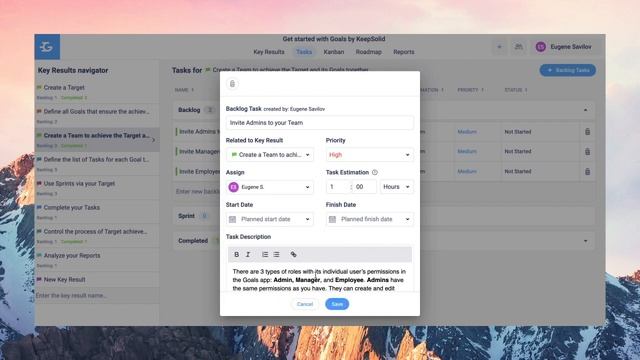Image resolution: width=640 pixels, height=360 pixels.
Task: Click Not Started status of Invite Admins row
Action: pos(518,132)
